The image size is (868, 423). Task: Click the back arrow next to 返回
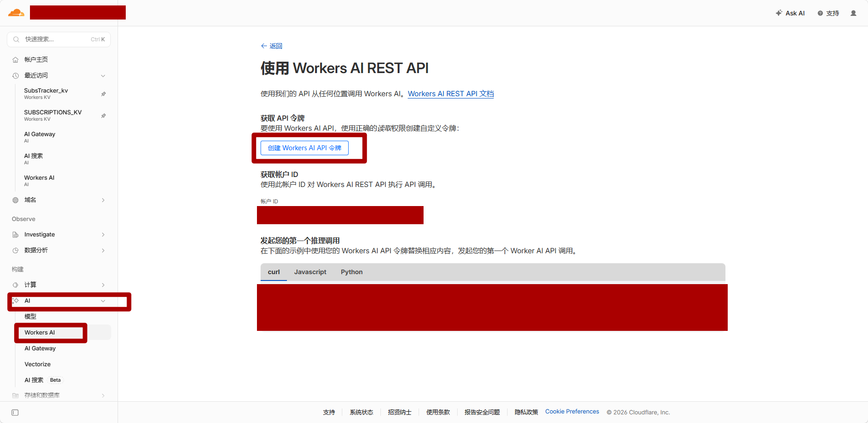[x=264, y=46]
